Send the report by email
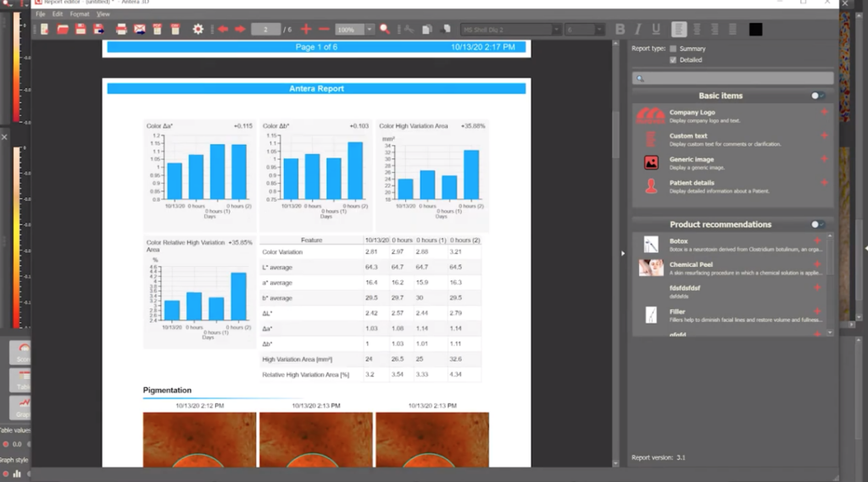The image size is (868, 482). (140, 30)
